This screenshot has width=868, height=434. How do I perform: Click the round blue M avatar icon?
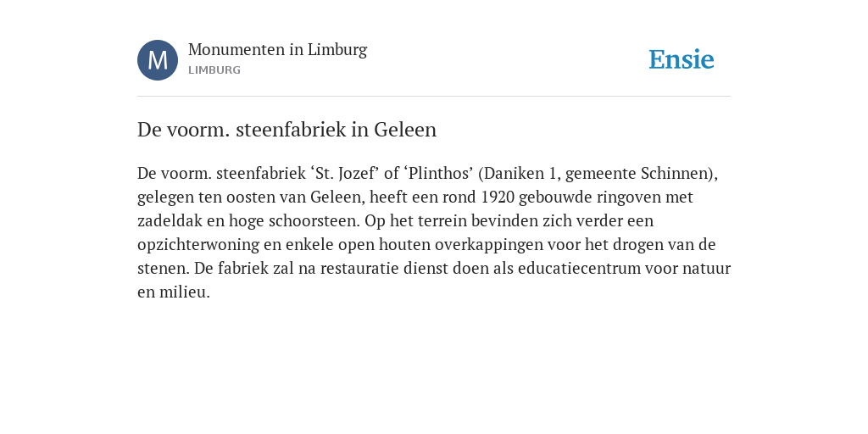[x=158, y=60]
